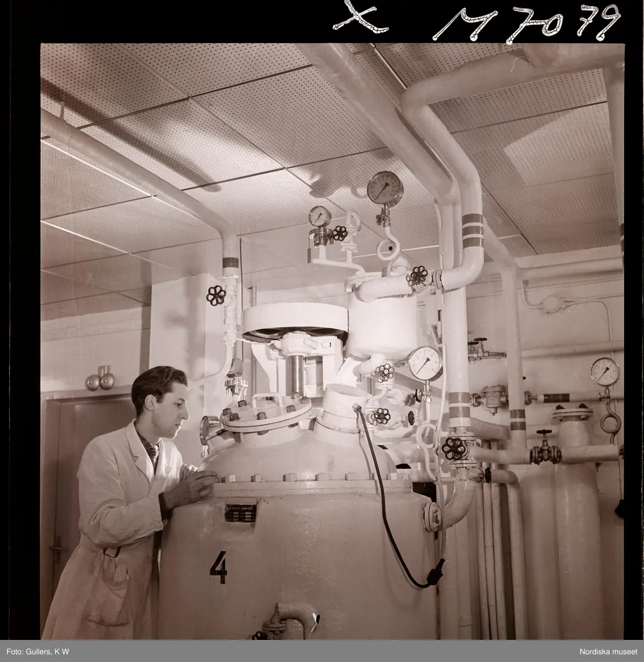Image resolution: width=644 pixels, height=662 pixels.
Task: Click the round junction box on right wall
Action: [x=550, y=303]
